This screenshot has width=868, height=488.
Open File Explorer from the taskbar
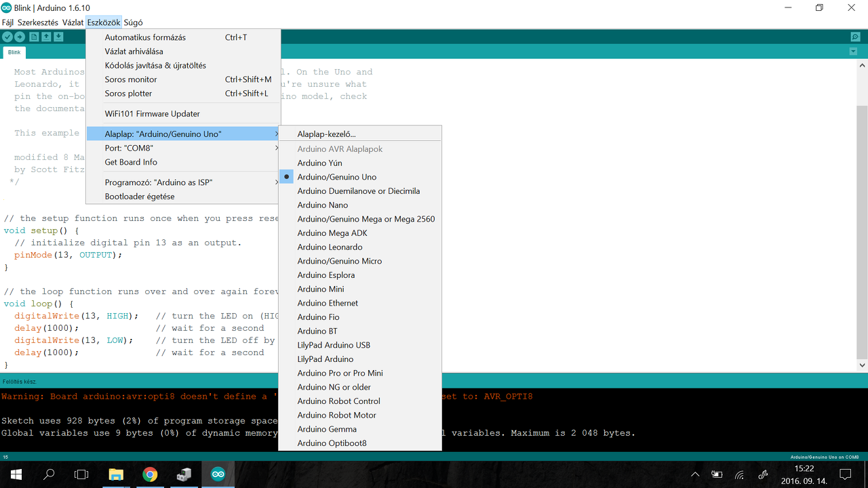click(x=117, y=474)
